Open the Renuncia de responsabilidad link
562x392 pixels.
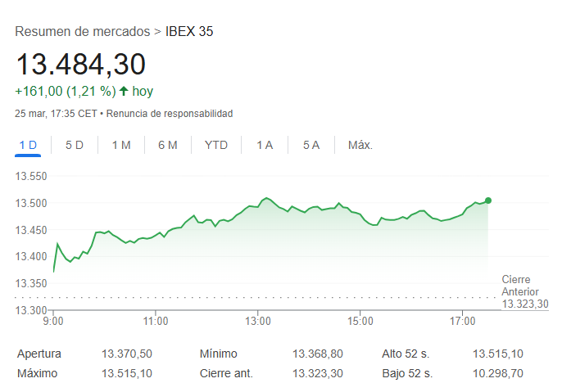click(x=170, y=113)
